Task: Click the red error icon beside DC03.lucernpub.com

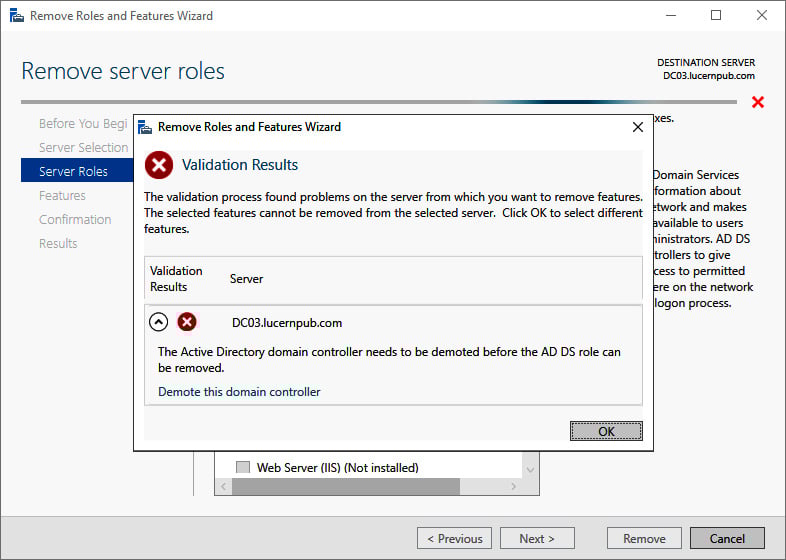Action: [187, 322]
